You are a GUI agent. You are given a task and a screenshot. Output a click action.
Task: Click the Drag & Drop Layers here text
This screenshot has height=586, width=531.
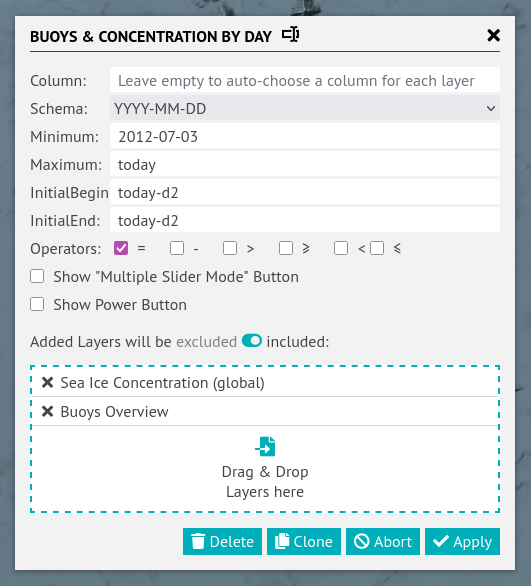coord(265,482)
